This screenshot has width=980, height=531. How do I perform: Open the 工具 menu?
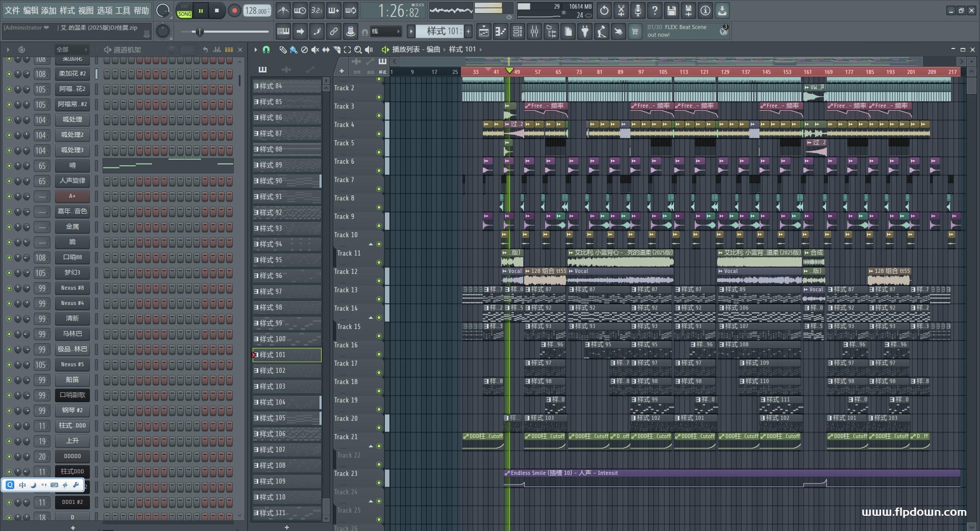pyautogui.click(x=122, y=10)
